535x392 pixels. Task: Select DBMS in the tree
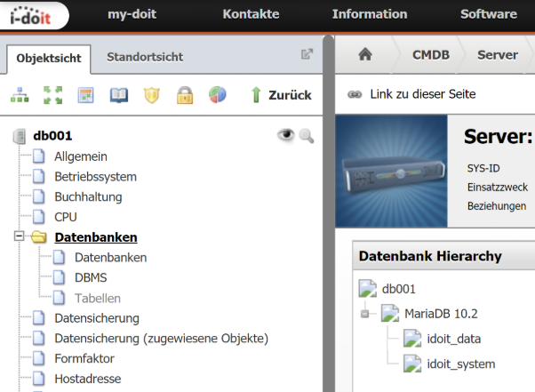91,277
